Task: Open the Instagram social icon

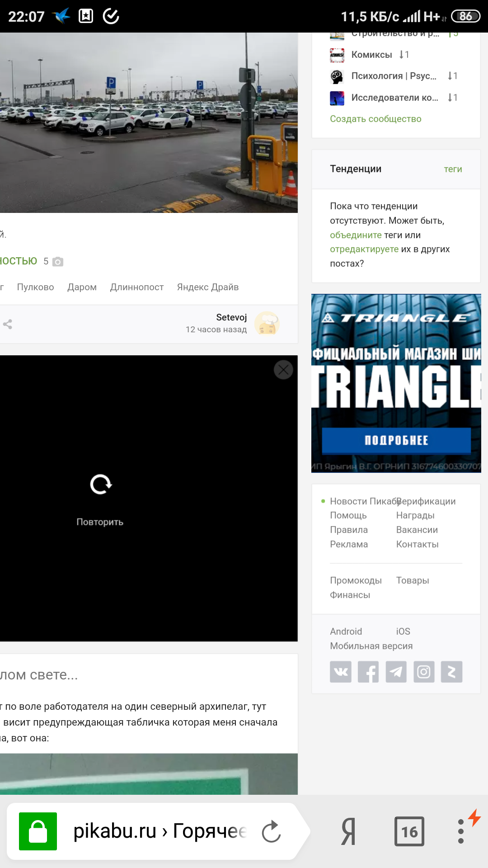Action: [x=424, y=672]
